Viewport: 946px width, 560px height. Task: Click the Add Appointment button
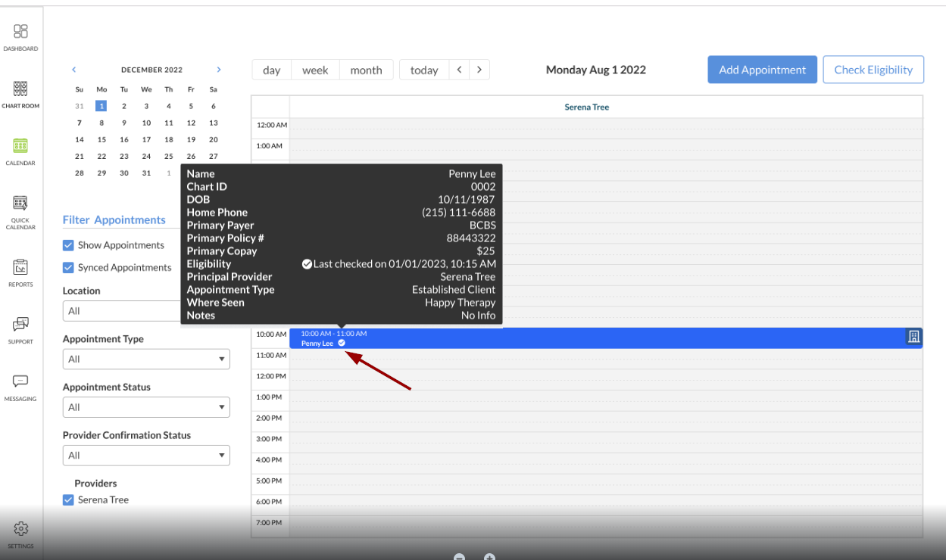[762, 70]
